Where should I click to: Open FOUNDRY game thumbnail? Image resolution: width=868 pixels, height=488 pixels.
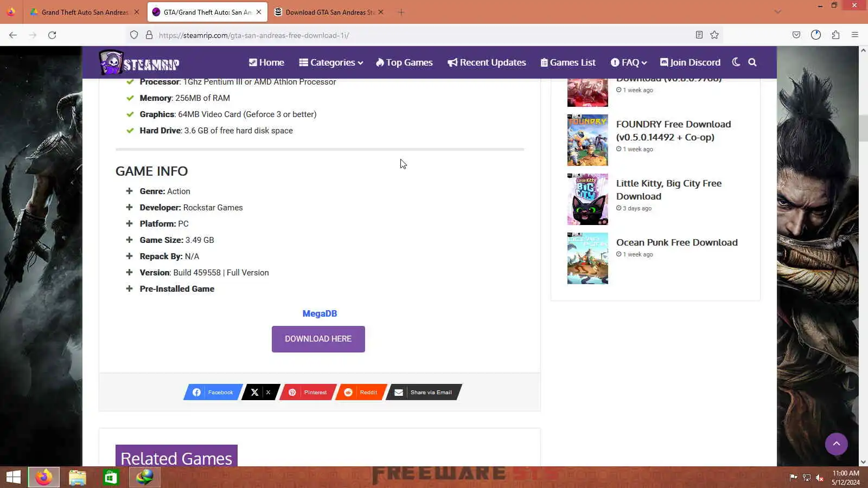[x=588, y=140]
